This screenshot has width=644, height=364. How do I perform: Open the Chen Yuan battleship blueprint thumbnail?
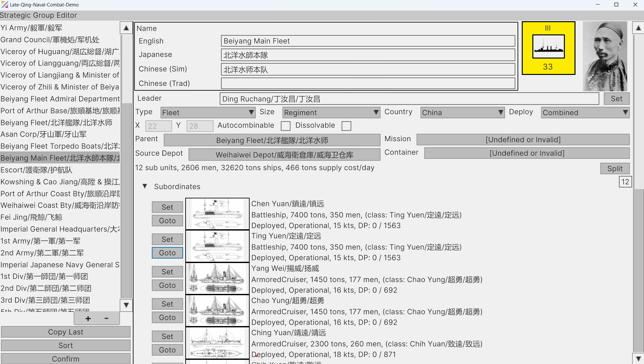[217, 214]
